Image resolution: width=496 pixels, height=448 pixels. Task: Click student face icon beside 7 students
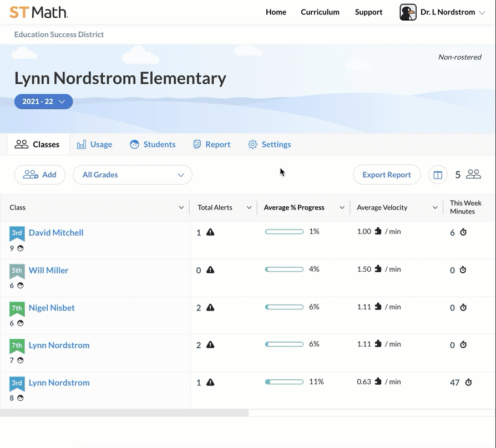20,360
